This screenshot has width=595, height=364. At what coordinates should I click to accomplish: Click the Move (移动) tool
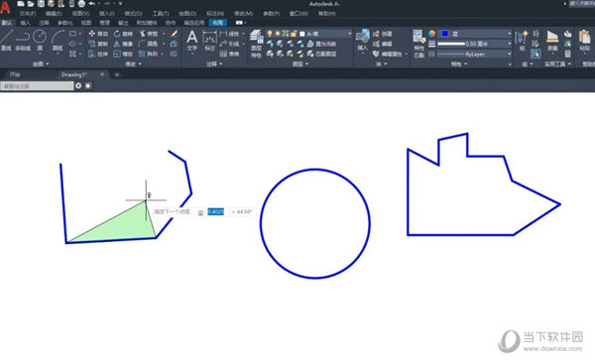[98, 34]
